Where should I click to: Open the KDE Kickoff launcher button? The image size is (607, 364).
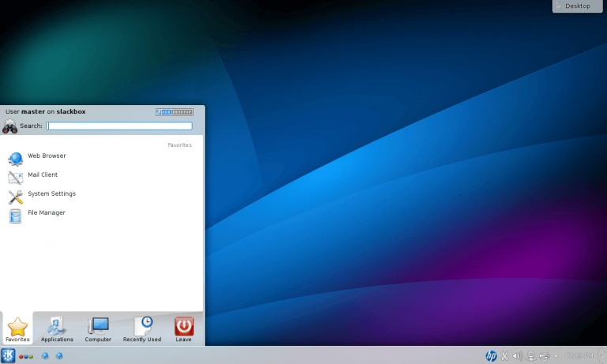point(8,355)
